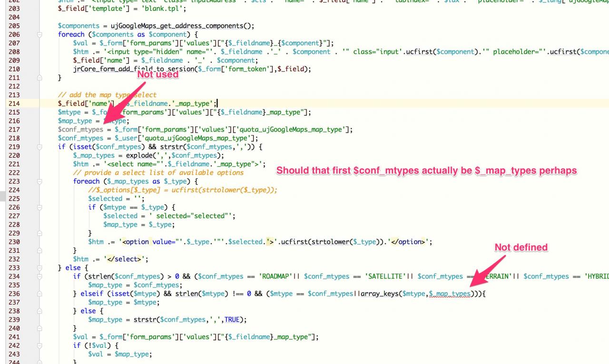
Task: Click the '// provide a select list' comment
Action: pos(158,172)
